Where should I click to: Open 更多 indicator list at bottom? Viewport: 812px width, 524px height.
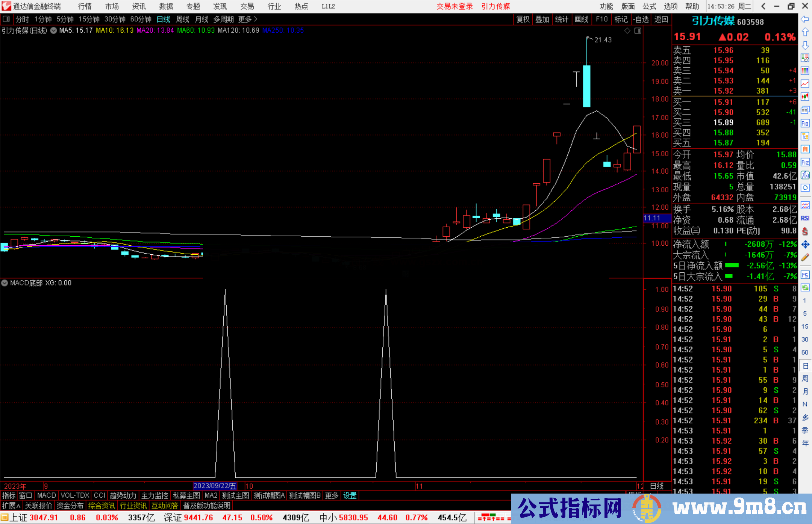click(332, 495)
